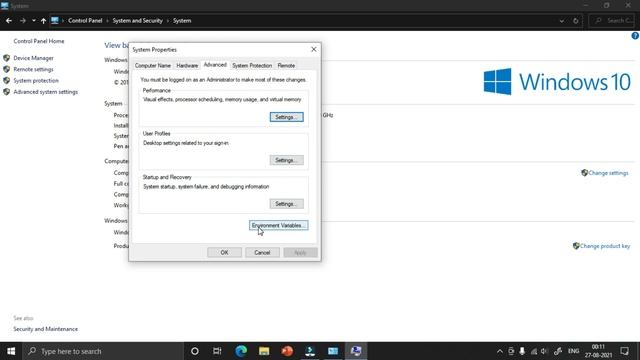Click Change settings link
The image size is (640, 360).
click(608, 173)
